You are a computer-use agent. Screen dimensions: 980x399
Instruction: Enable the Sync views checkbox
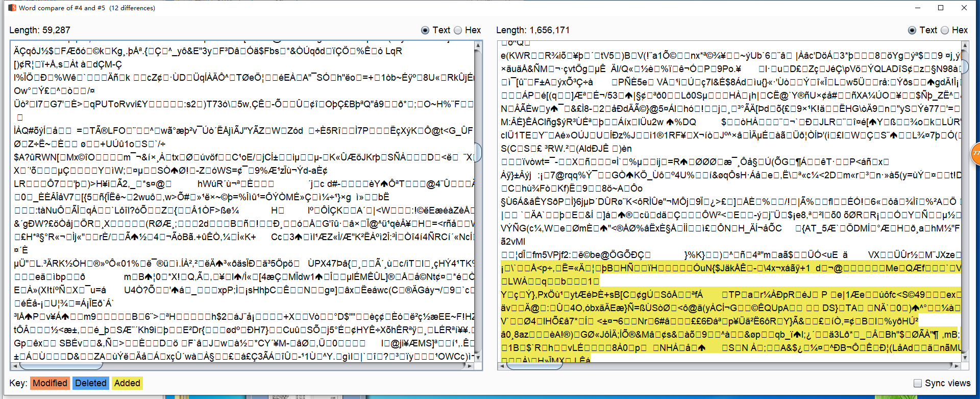[x=917, y=383]
